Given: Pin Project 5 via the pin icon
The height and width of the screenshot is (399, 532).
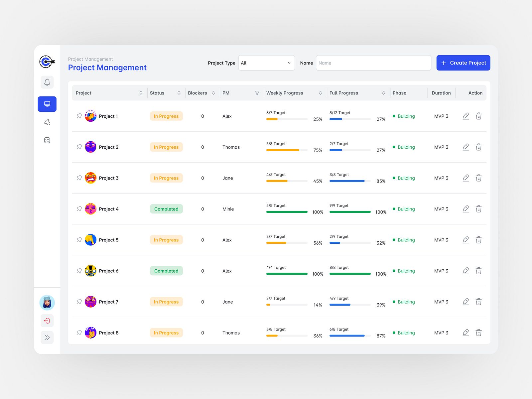Looking at the screenshot, I should tap(79, 240).
